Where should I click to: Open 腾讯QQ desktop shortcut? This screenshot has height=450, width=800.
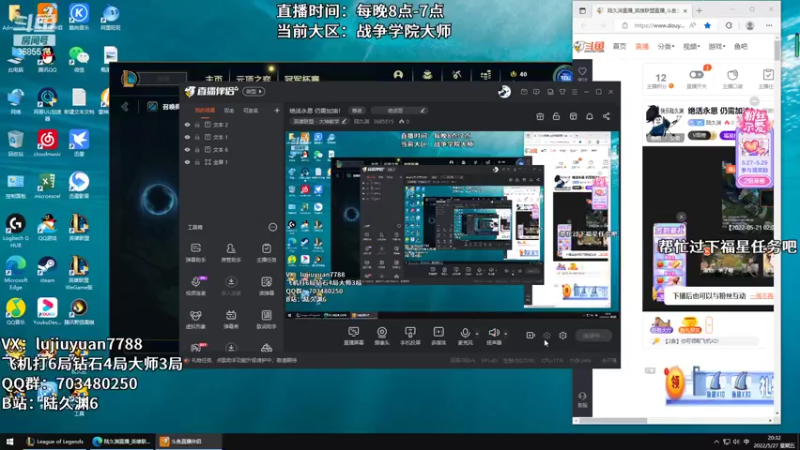47,61
